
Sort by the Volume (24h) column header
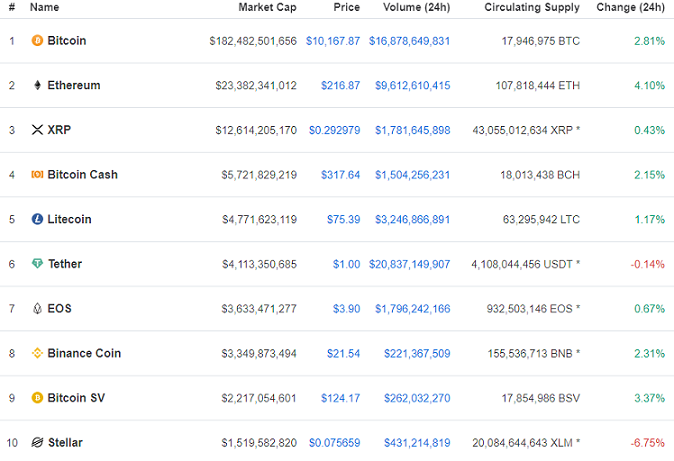[417, 7]
